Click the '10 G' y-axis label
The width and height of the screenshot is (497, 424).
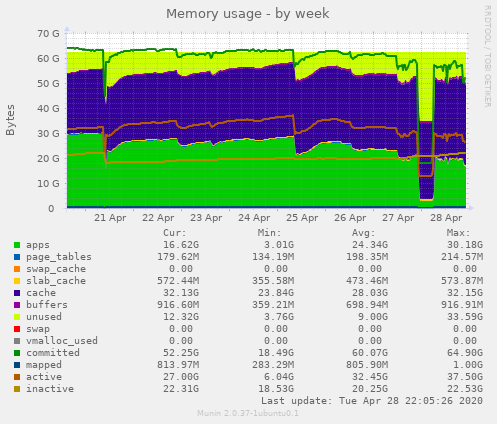48,184
